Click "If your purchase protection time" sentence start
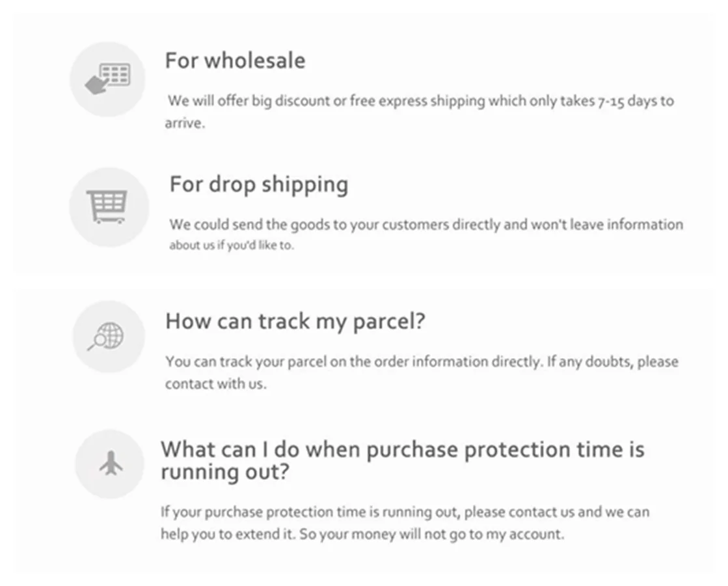 [x=256, y=512]
